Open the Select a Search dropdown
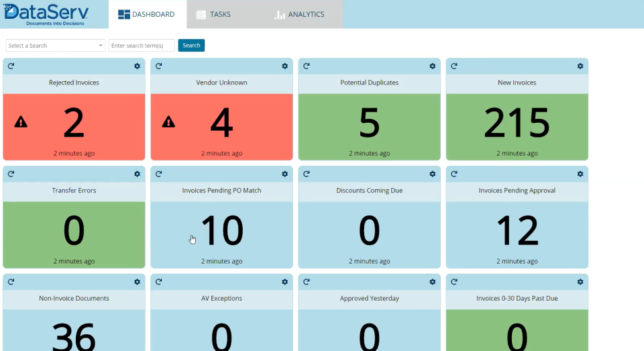The height and width of the screenshot is (351, 644). click(56, 45)
